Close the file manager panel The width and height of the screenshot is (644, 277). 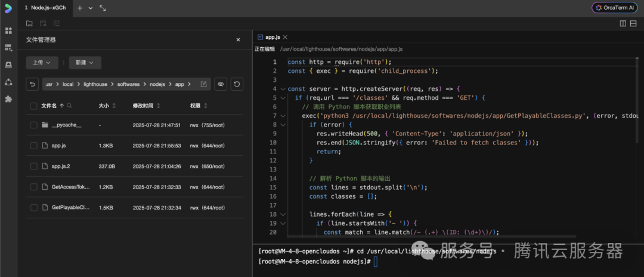(238, 40)
